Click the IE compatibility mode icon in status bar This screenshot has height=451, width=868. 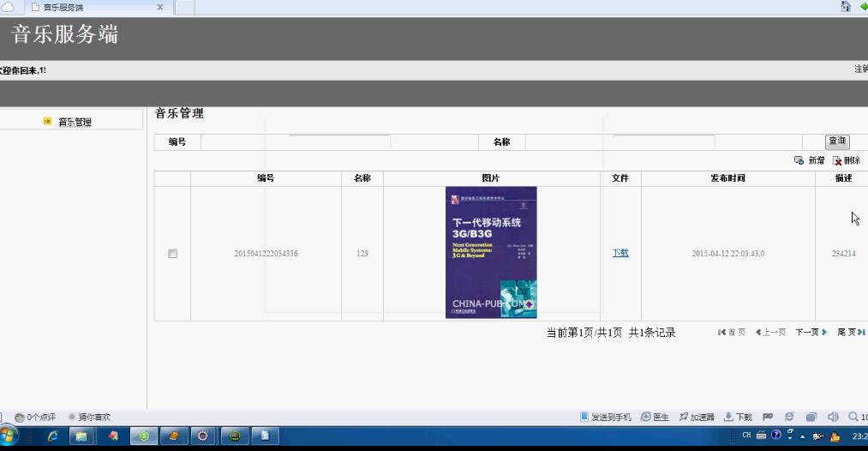[x=789, y=417]
